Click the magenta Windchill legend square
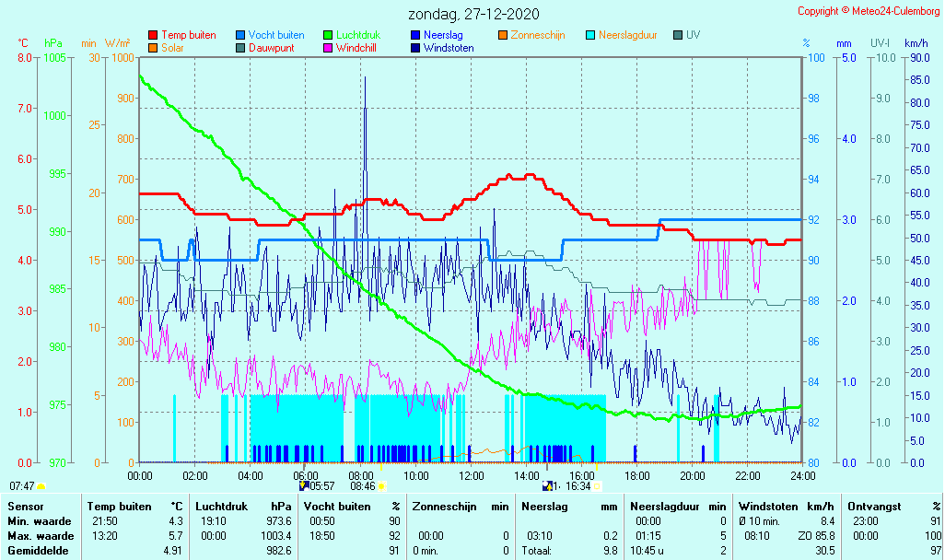Screen dimensions: 945x560 click(x=329, y=47)
